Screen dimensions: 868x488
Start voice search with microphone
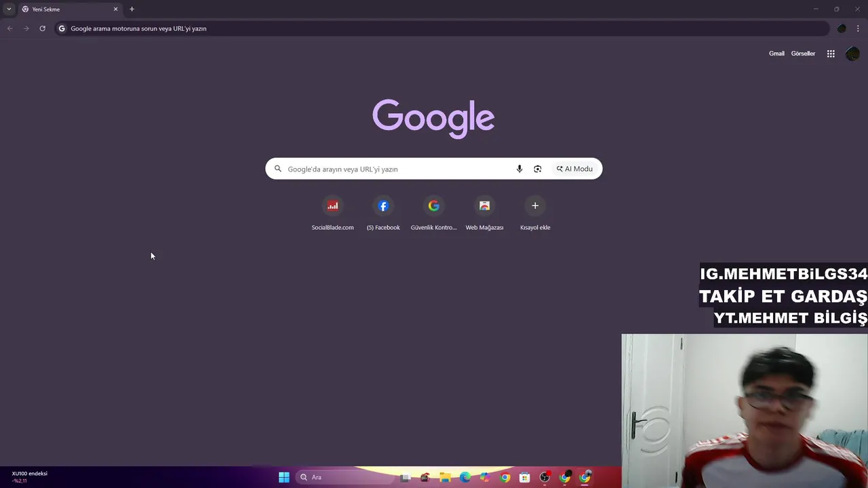[x=519, y=169]
